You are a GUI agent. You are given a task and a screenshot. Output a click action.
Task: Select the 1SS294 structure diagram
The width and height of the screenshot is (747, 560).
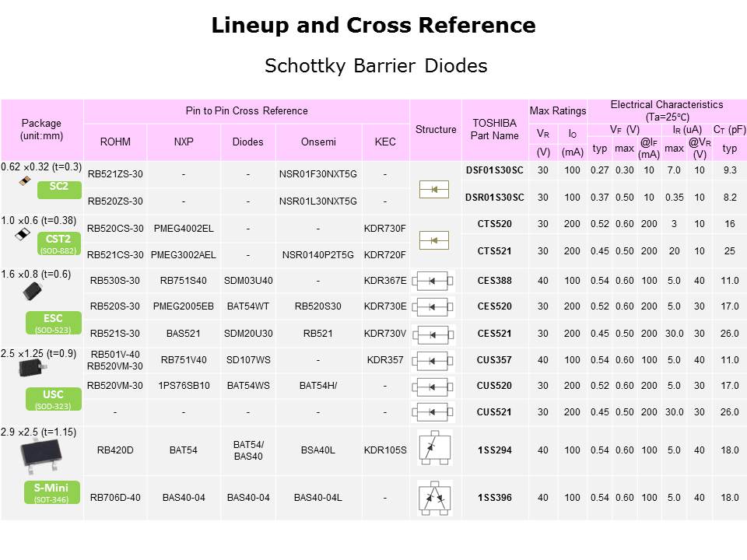click(x=435, y=450)
